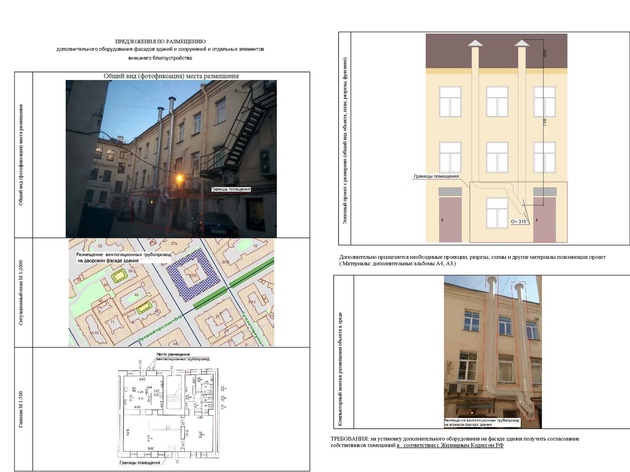Open the facade elevation drawing with two pipes
The image size is (630, 472).
point(497,138)
